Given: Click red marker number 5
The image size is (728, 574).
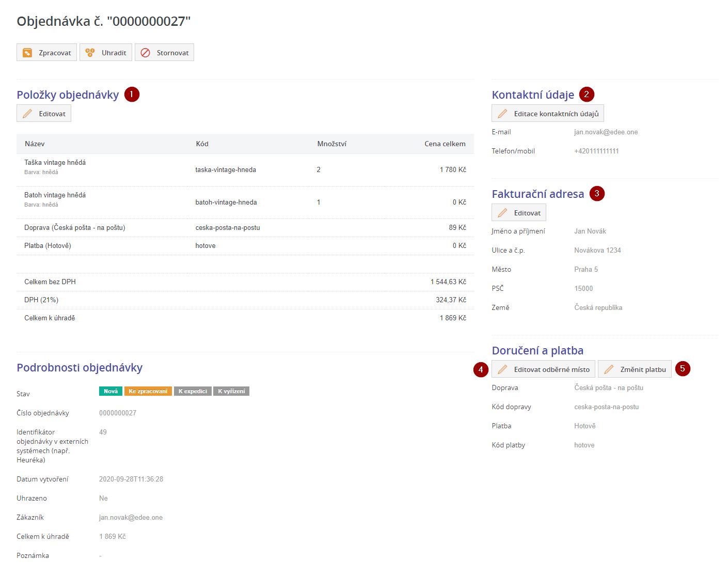Looking at the screenshot, I should (x=682, y=369).
